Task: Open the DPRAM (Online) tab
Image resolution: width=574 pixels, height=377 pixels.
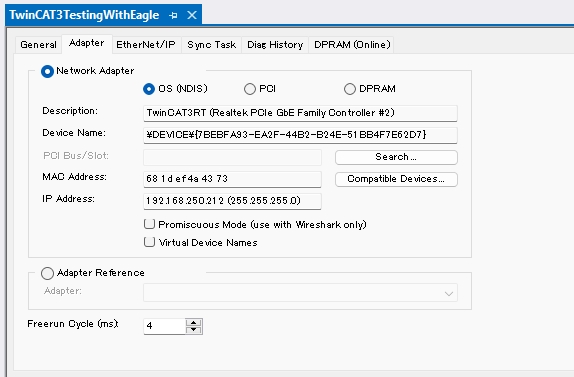Action: pyautogui.click(x=352, y=45)
